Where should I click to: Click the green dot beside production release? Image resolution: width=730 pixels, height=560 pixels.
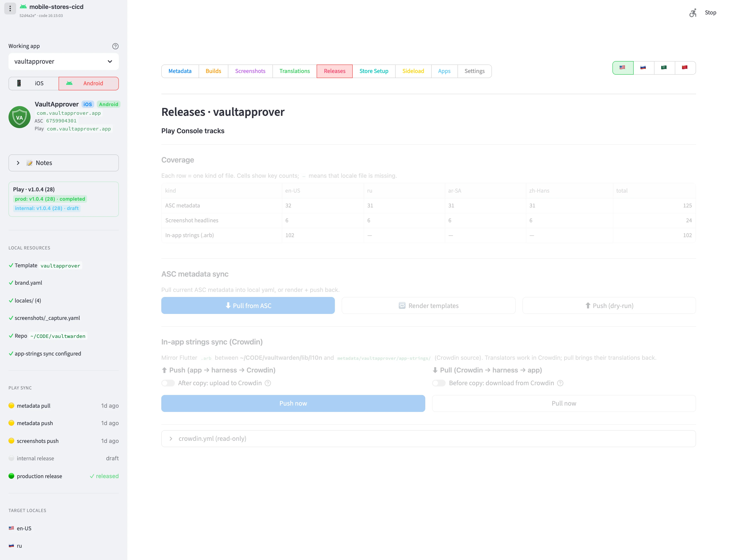point(11,476)
